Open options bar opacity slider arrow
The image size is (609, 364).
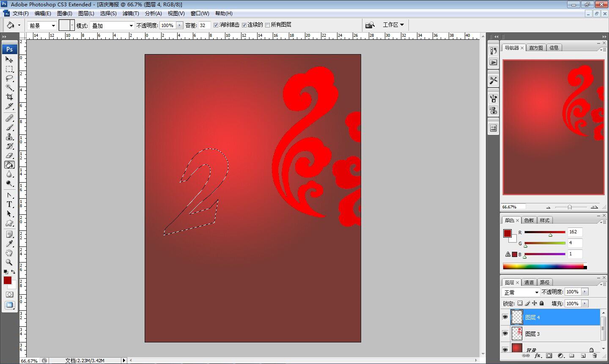coord(180,25)
